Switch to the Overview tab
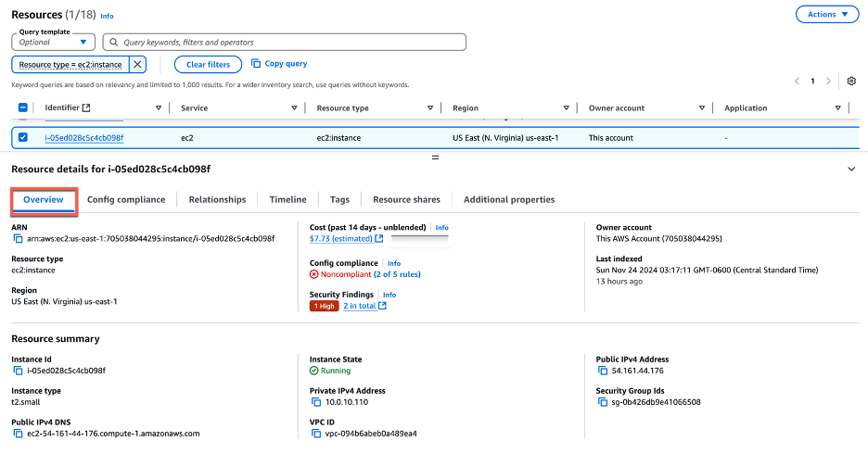Screen dimensions: 868x454 (44, 199)
